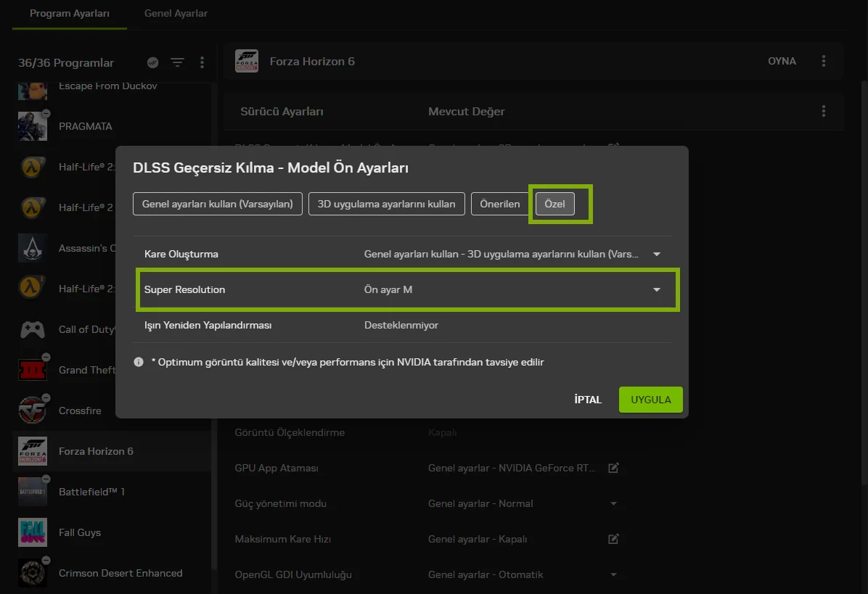868x594 pixels.
Task: Click the Genel ayarlar - Kapalı value
Action: (x=478, y=539)
